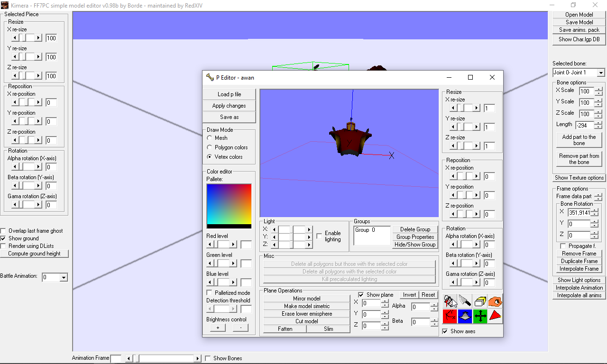This screenshot has width=607, height=364.
Task: Select the red triangle new-polygon tool
Action: coord(496,316)
